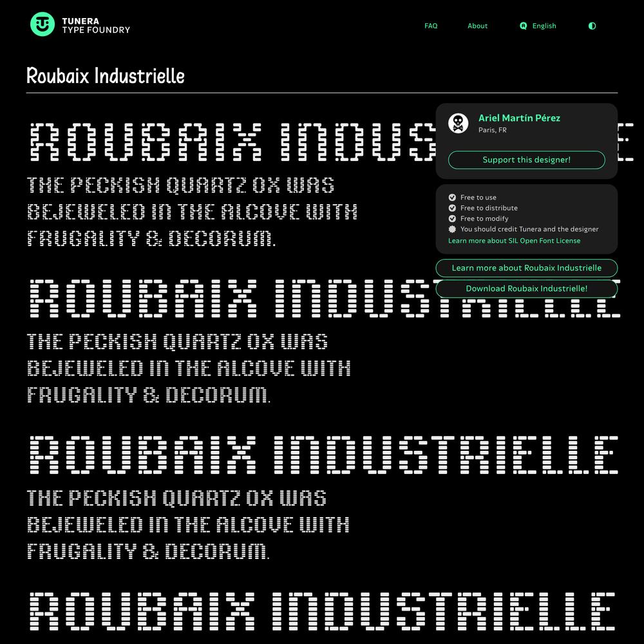Click the first Roubaix Industrielle specimen heading
This screenshot has height=644, width=644.
232,142
